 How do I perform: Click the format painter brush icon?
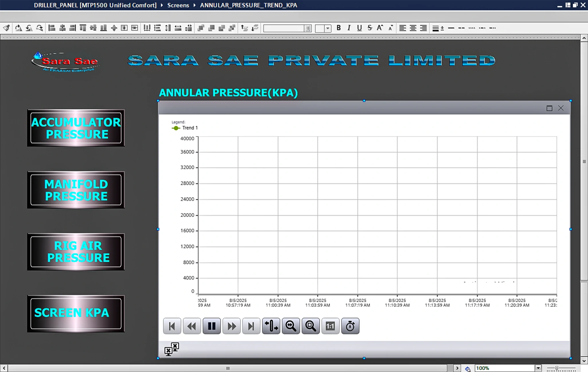click(6, 28)
